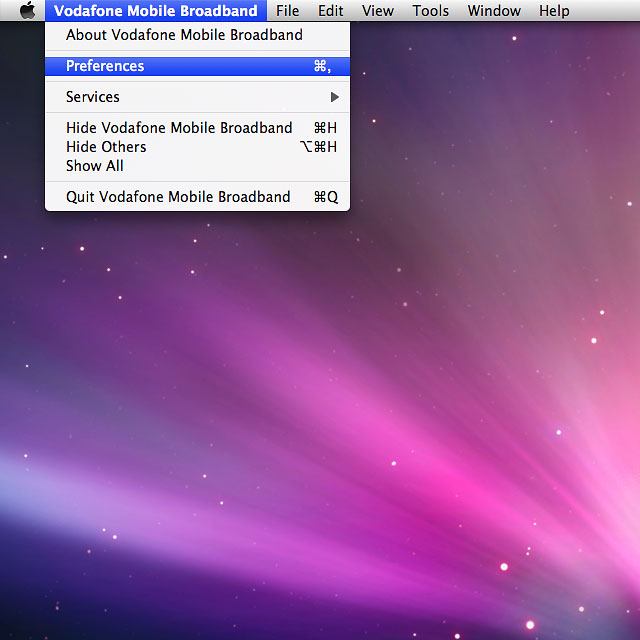Click the ⌘Q shortcut symbol in menu

(326, 197)
